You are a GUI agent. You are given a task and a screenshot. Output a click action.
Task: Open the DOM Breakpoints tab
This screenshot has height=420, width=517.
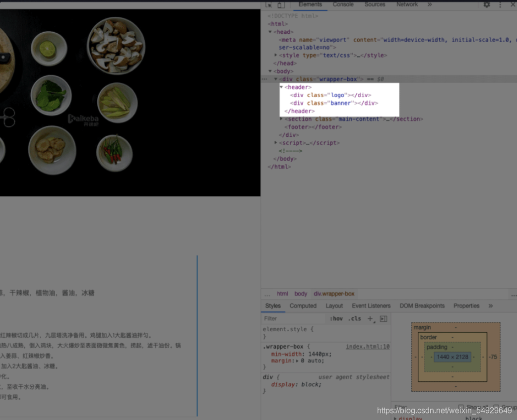coord(422,305)
